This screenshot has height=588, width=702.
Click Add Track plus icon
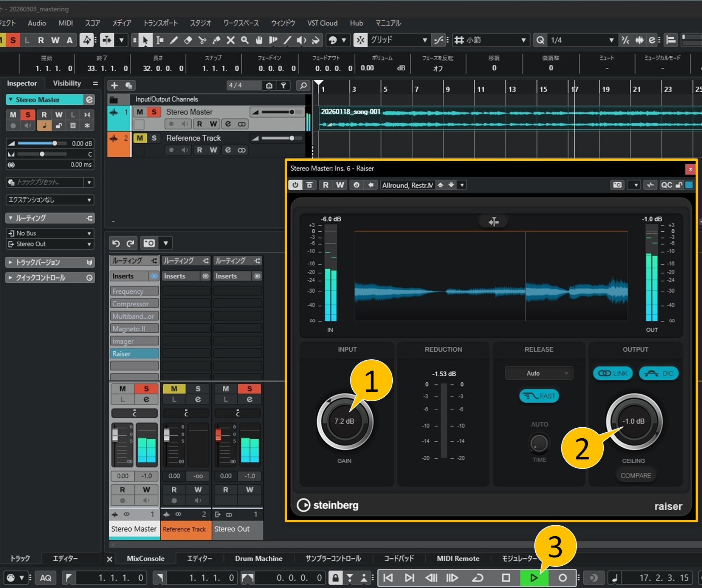coord(115,85)
